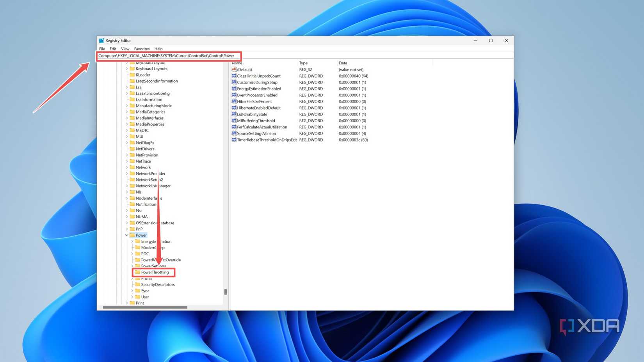Select the PerfCalculateActualUtilization value name
644x362 pixels.
coord(262,127)
